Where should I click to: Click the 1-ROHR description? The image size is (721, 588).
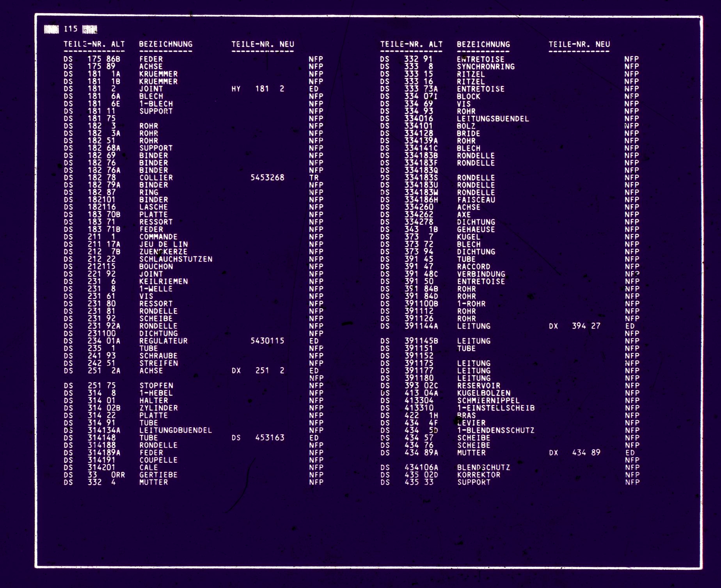tap(471, 304)
